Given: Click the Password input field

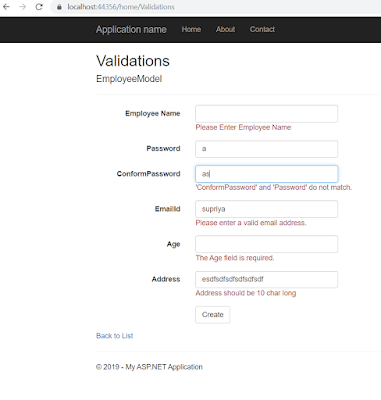Looking at the screenshot, I should point(266,149).
